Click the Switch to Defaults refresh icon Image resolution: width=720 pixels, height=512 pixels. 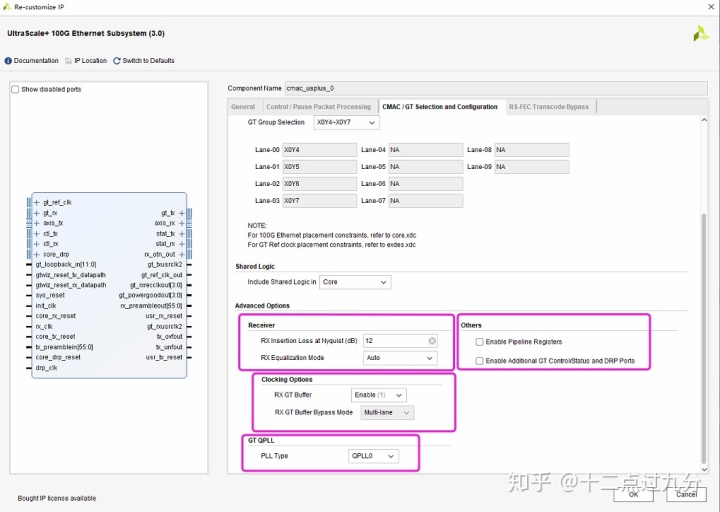[117, 61]
